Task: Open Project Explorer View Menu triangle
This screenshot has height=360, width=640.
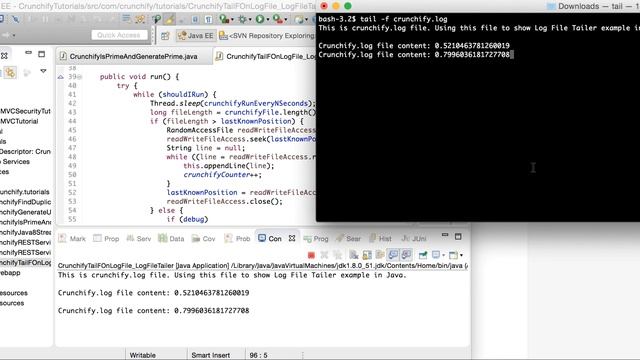Action: (x=43, y=71)
